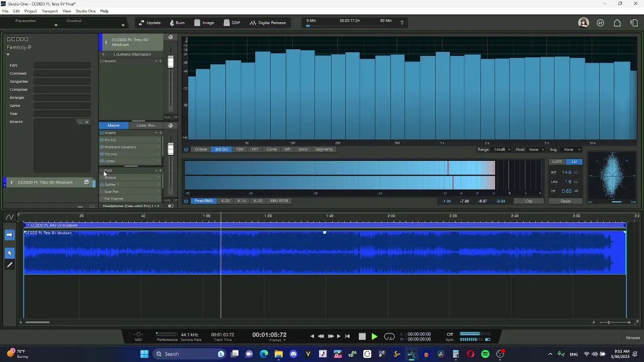The image size is (644, 362).
Task: Click the Master pan knob
Action: tap(171, 125)
